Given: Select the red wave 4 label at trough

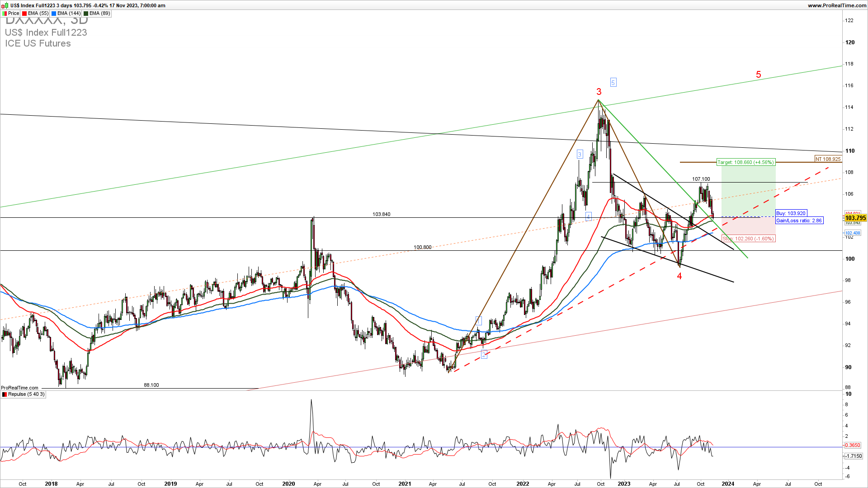Looking at the screenshot, I should [679, 276].
